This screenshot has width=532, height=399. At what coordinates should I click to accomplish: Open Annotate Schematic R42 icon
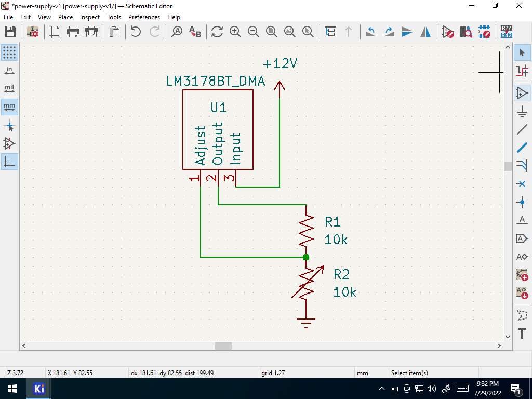507,32
